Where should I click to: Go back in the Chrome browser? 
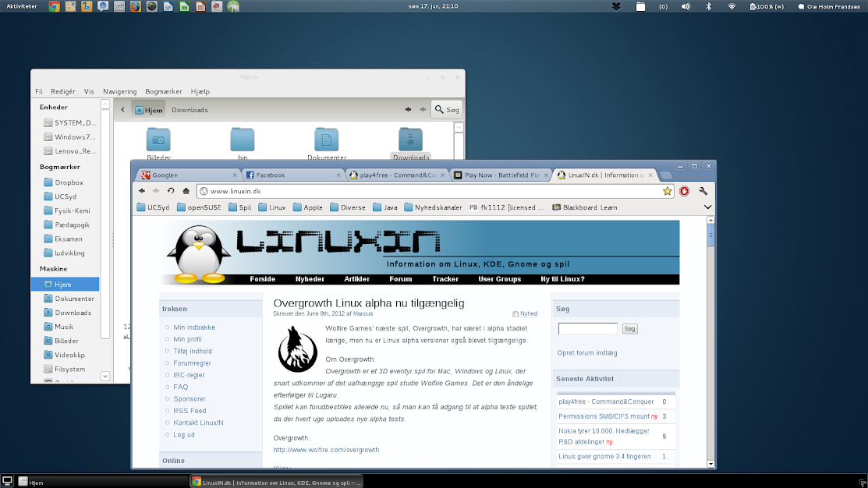142,191
